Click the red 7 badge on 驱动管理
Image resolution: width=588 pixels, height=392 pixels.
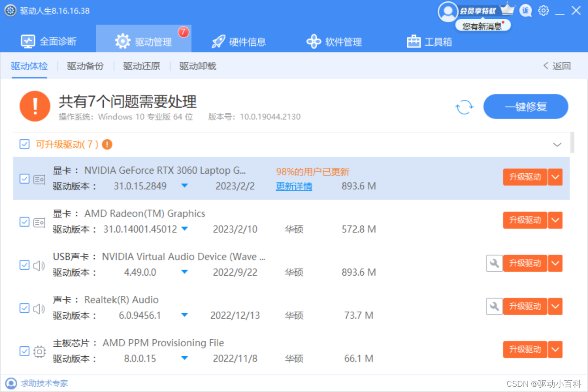183,32
